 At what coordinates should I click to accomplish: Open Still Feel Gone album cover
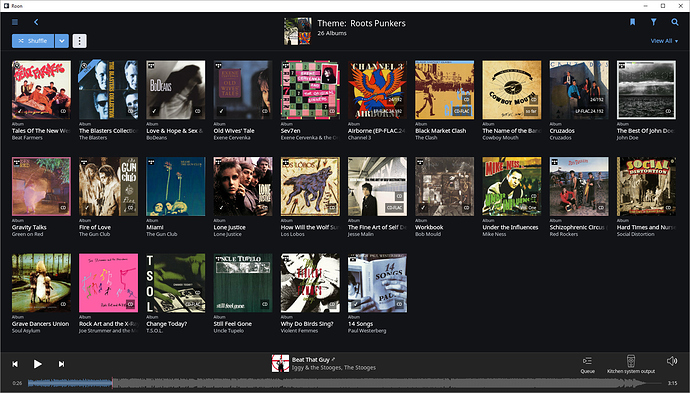click(243, 283)
